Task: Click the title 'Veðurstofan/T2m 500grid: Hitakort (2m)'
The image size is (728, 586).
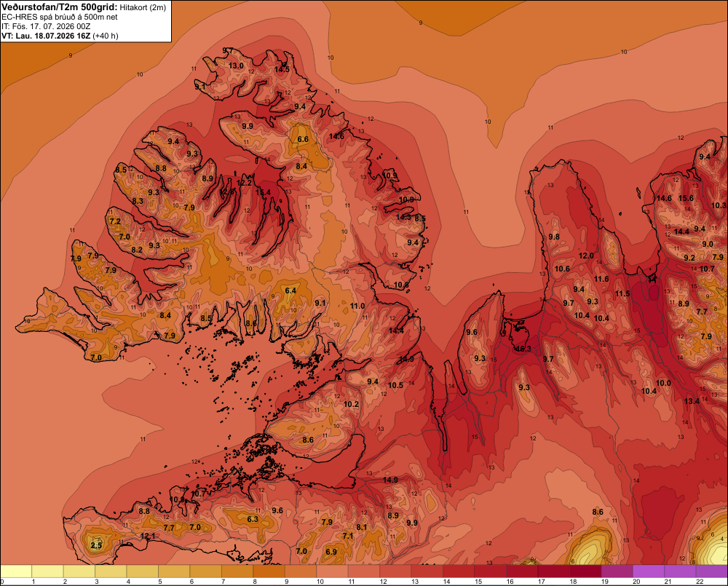Action: (84, 7)
